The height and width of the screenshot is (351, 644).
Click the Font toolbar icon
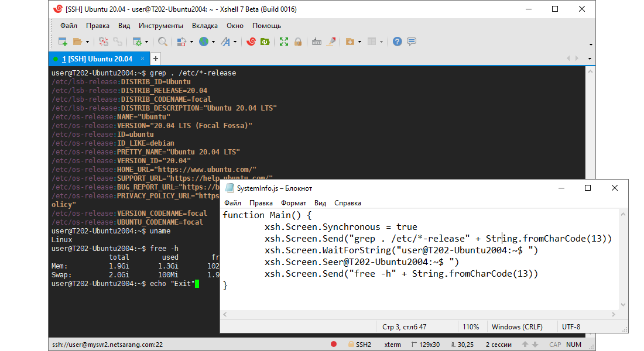[x=225, y=42]
